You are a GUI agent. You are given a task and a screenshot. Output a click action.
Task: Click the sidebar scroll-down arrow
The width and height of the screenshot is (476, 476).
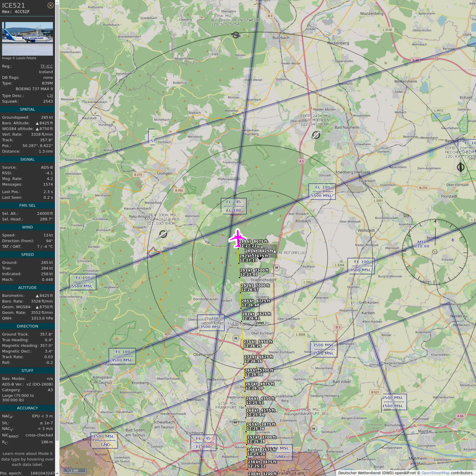(57, 474)
